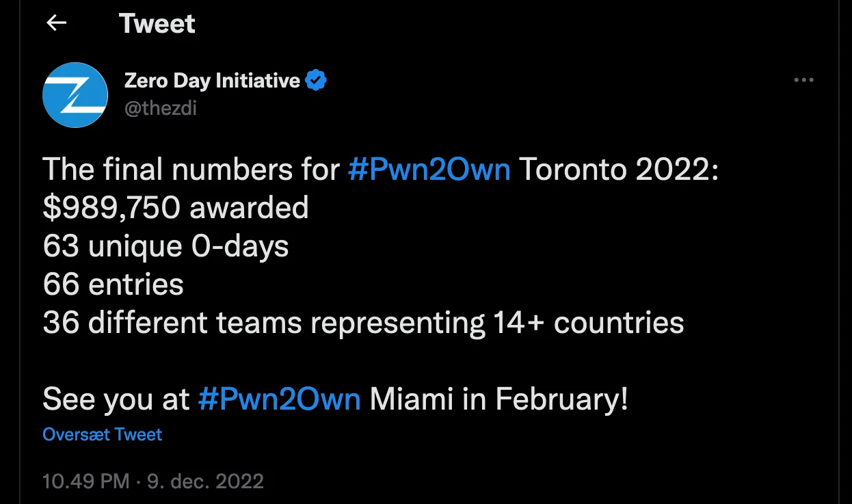Click The final numbers for text
The image size is (852, 504).
click(191, 170)
